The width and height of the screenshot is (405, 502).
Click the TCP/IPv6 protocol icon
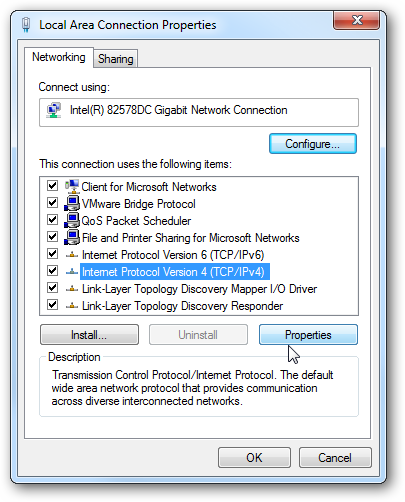tap(72, 255)
